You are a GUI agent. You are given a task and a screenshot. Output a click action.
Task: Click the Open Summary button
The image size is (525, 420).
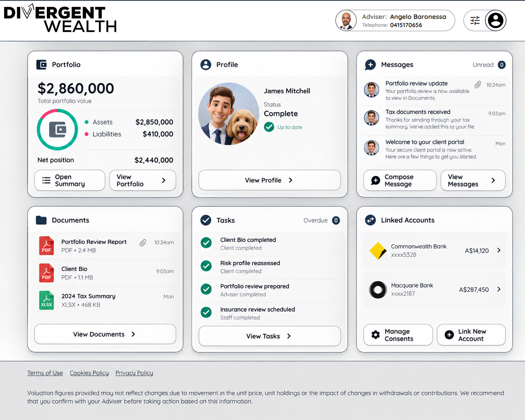tap(70, 180)
